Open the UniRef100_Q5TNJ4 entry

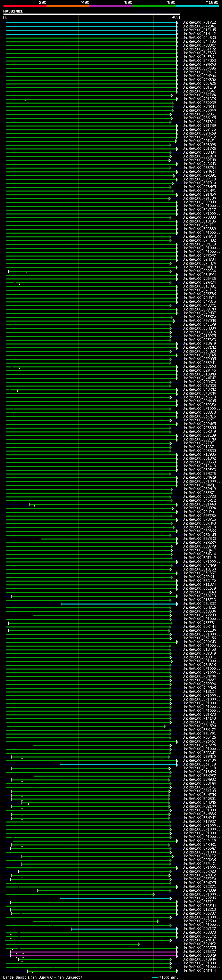click(199, 971)
